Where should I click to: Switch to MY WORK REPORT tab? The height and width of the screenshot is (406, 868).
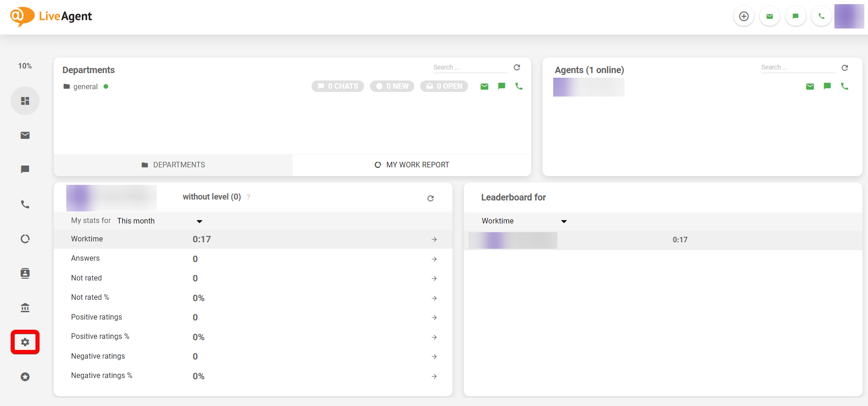point(412,165)
